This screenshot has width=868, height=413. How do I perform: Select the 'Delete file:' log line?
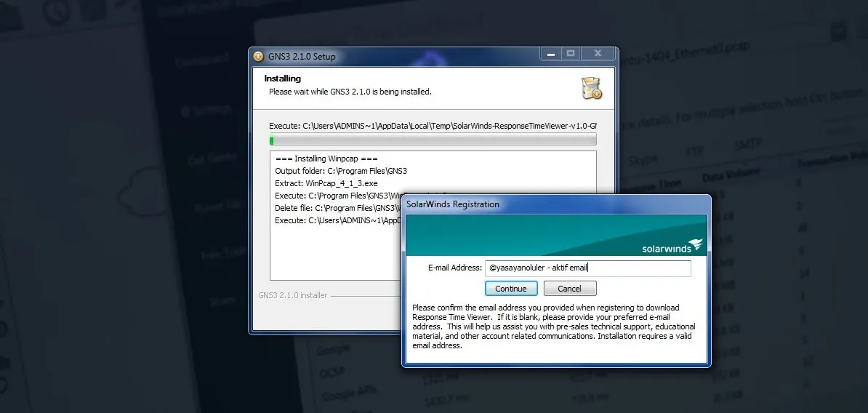337,208
